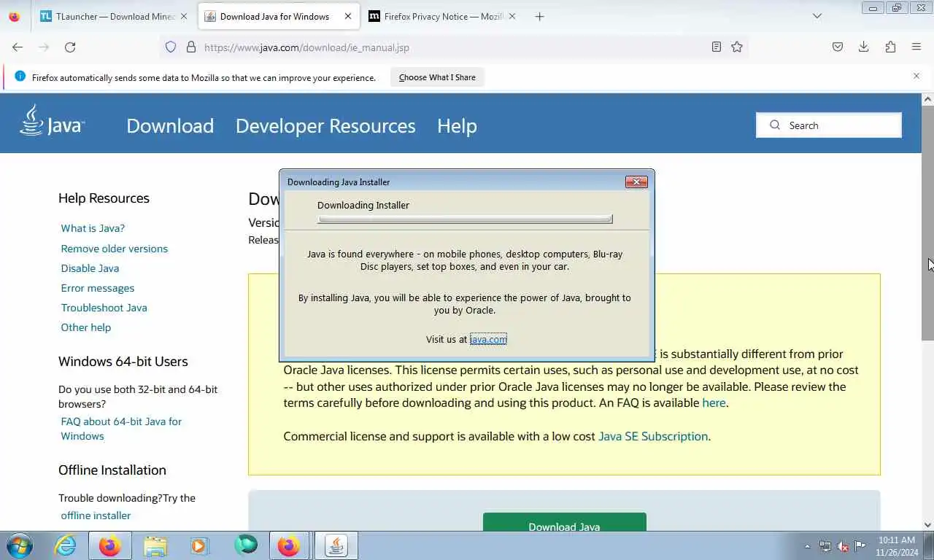Screen dimensions: 934x560
Task: Bookmark this page with the star icon
Action: 737,47
